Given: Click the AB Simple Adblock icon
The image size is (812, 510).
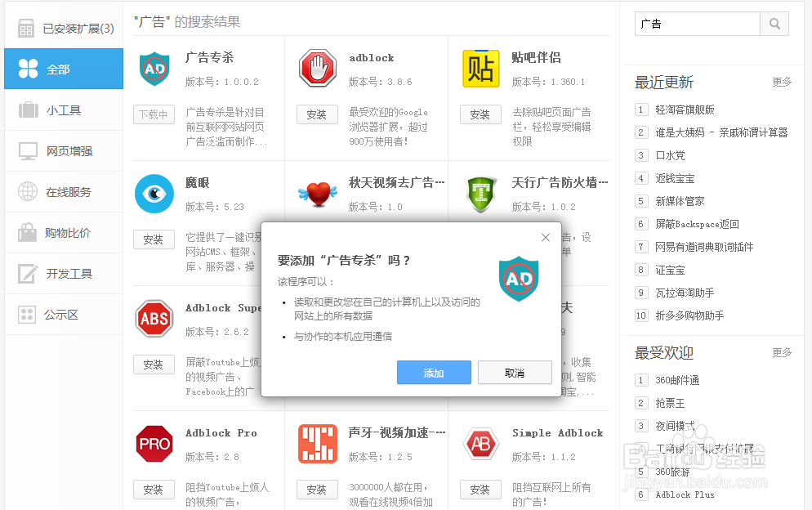Looking at the screenshot, I should (x=480, y=444).
